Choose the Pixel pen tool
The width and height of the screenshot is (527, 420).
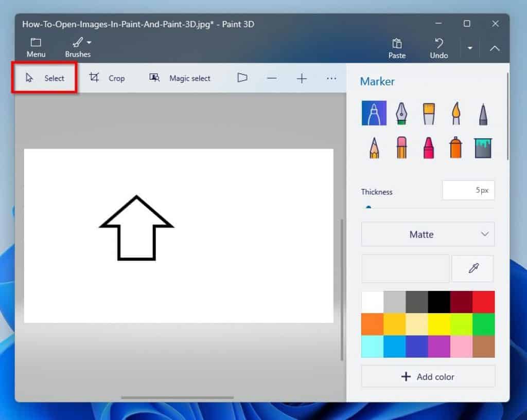click(x=483, y=114)
